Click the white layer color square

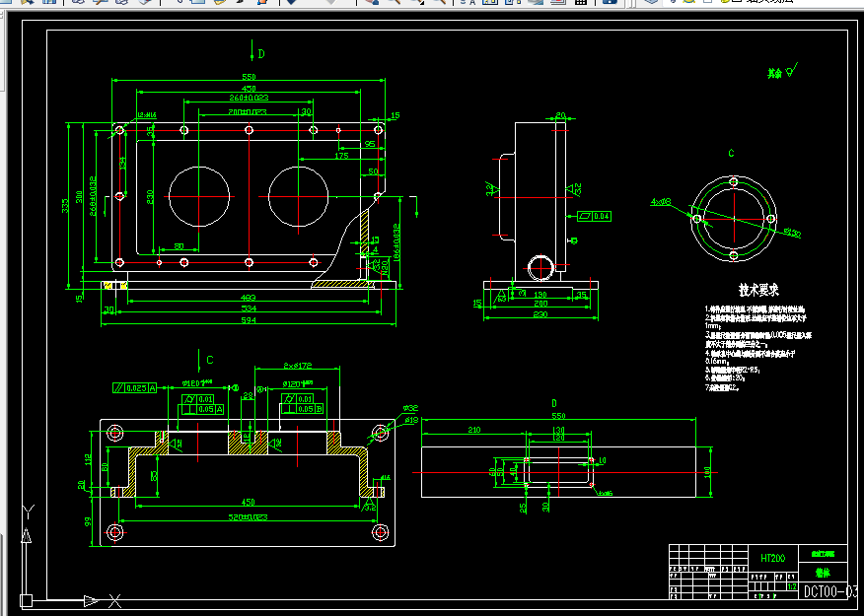coord(734,2)
